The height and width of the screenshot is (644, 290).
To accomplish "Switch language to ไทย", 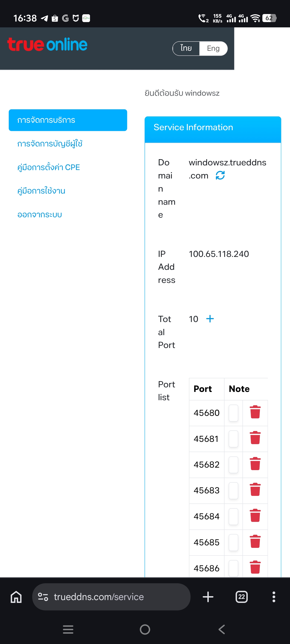I will [186, 48].
